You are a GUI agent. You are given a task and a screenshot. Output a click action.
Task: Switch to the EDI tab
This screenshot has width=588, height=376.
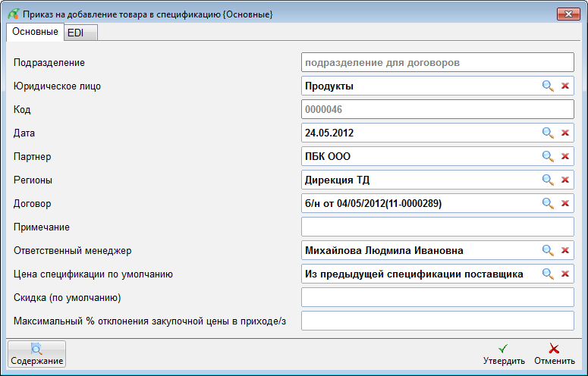click(x=75, y=33)
